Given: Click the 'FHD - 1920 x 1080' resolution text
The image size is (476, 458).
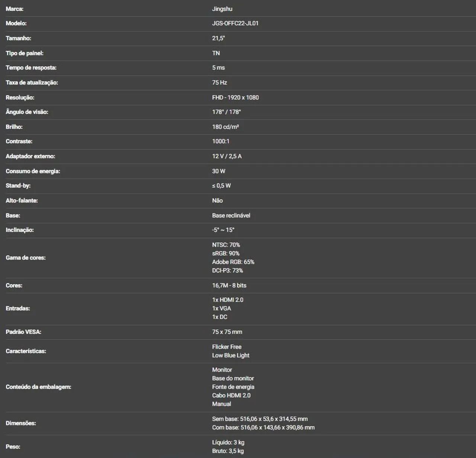Looking at the screenshot, I should tap(235, 97).
